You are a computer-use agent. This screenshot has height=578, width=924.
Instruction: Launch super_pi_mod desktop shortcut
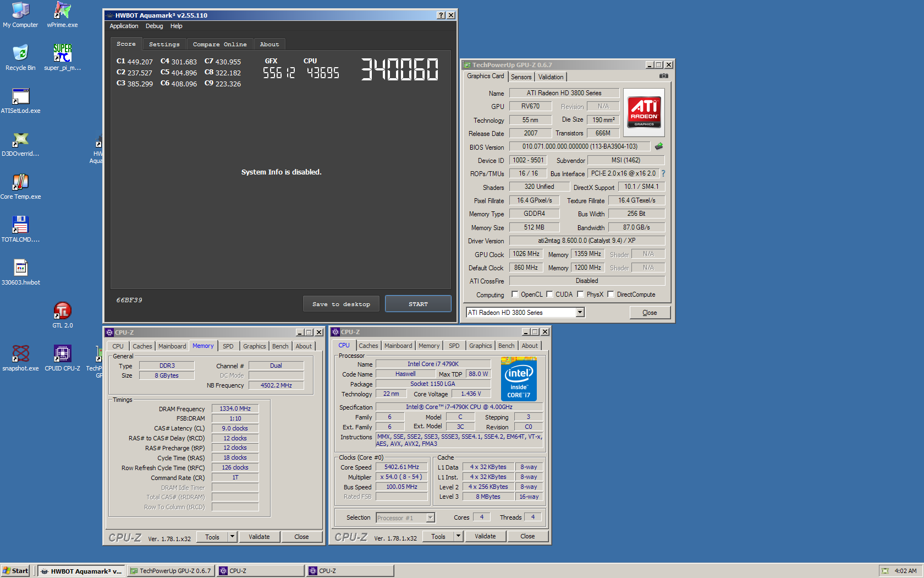pyautogui.click(x=62, y=57)
